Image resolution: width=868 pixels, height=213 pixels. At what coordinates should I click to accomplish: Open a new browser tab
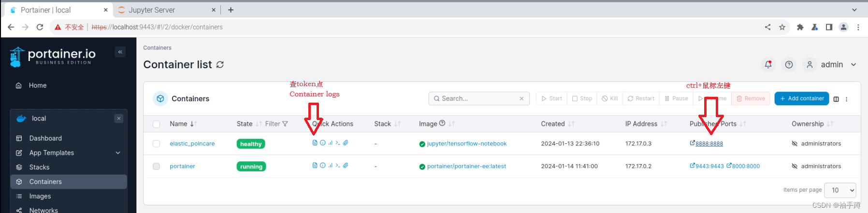(x=231, y=10)
